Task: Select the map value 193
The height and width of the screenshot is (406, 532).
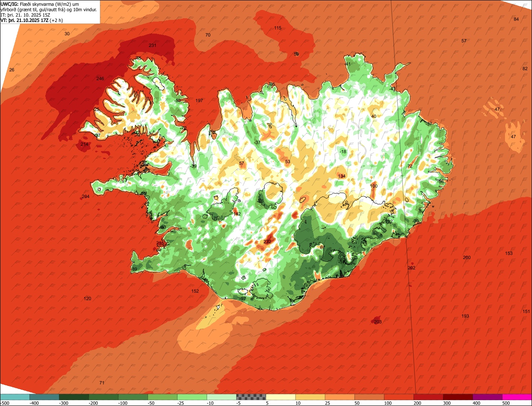Action: [x=465, y=316]
